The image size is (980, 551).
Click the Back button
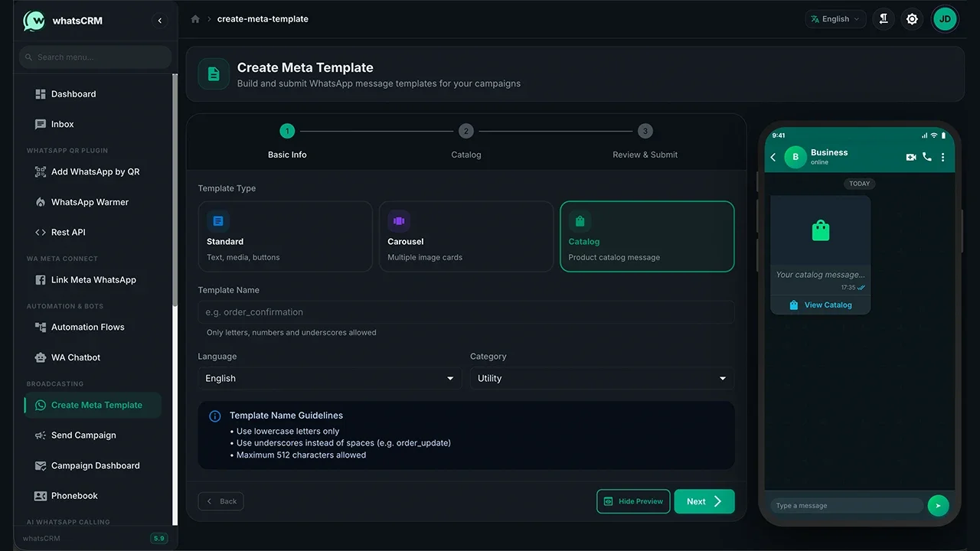[x=220, y=501]
